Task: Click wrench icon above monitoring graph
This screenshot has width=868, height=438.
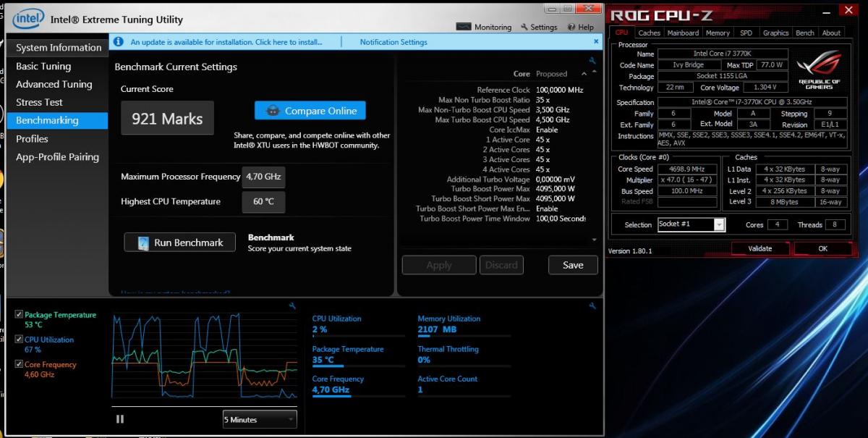Action: coord(292,306)
